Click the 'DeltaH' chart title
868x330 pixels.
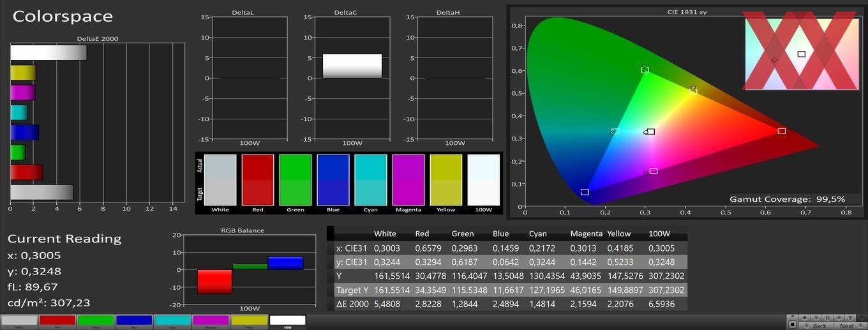tap(448, 12)
